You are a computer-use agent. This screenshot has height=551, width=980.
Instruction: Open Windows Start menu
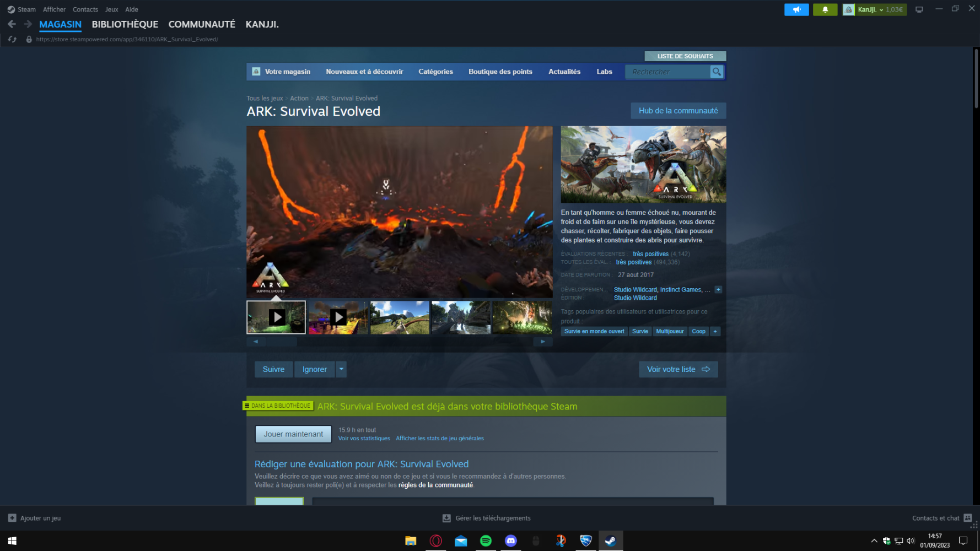12,541
